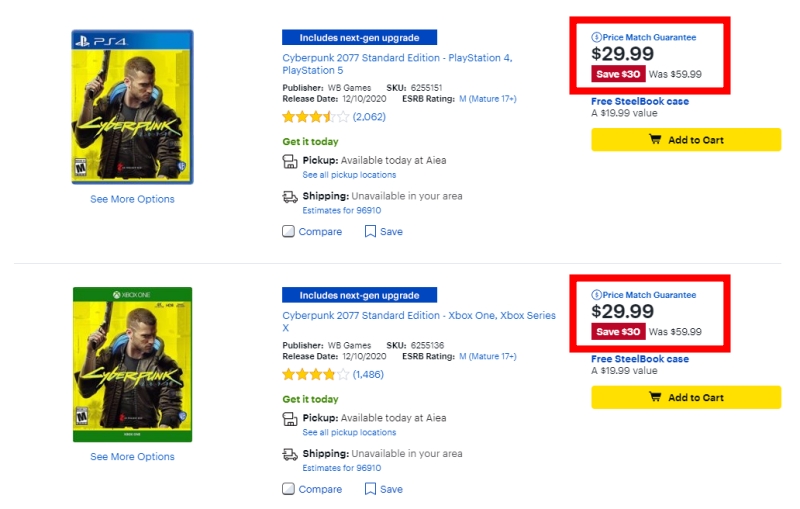View all pickup locations for PlayStation edition
This screenshot has width=800, height=509.
pos(349,175)
